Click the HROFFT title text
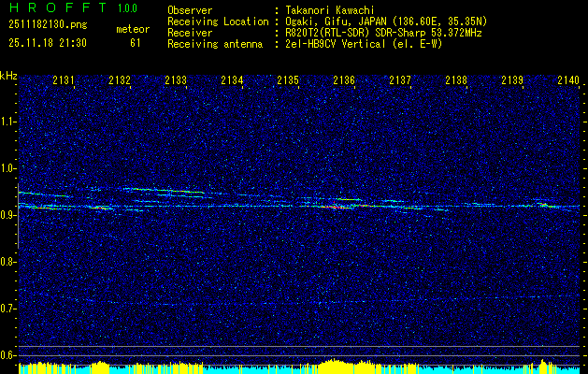This screenshot has width=588, height=374. (58, 7)
